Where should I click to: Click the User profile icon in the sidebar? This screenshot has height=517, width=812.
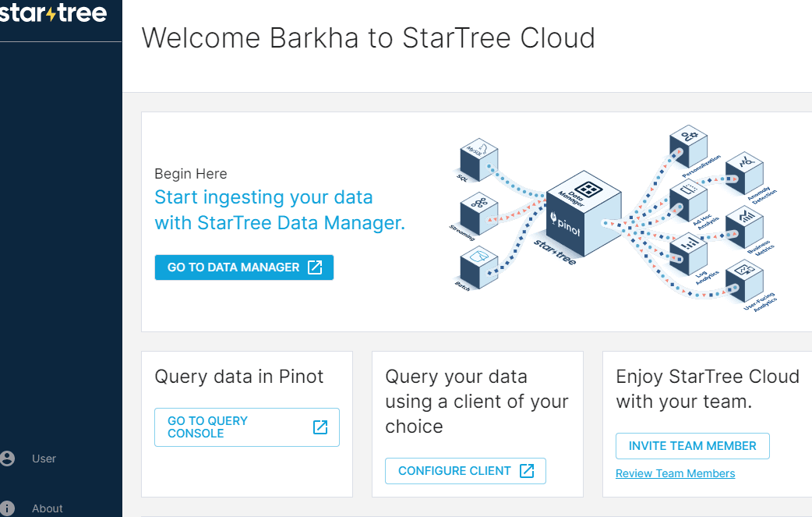(x=8, y=459)
